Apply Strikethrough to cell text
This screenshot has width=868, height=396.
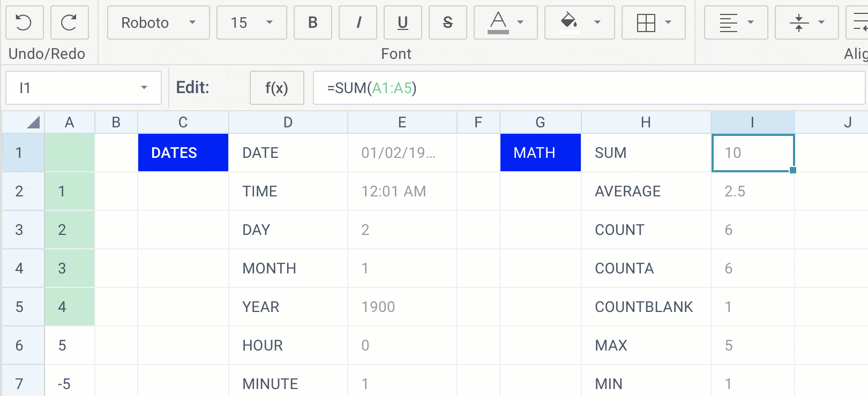[x=447, y=22]
